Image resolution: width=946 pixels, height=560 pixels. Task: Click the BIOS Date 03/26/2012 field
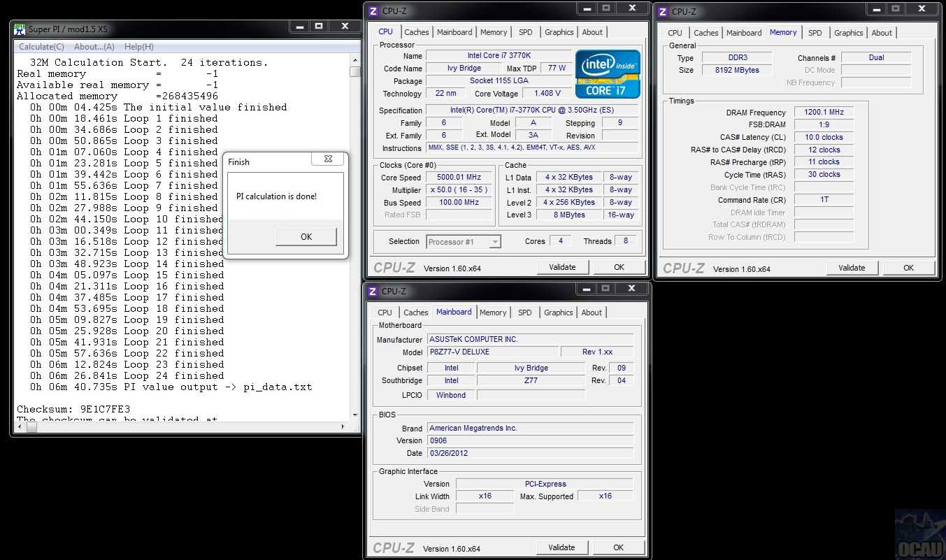click(530, 453)
